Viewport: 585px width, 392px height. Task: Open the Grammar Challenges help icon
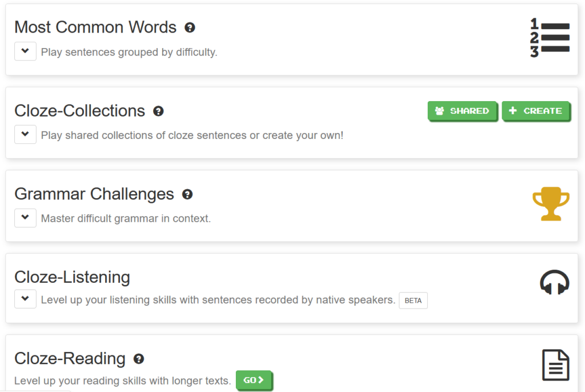[x=187, y=195]
